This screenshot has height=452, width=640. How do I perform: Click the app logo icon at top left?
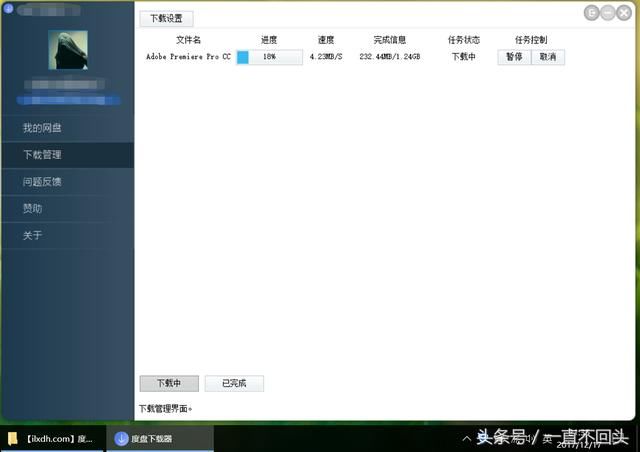8,8
